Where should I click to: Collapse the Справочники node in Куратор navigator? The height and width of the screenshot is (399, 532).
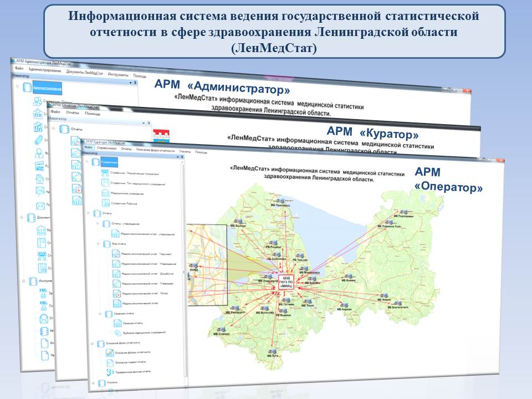[x=87, y=161]
